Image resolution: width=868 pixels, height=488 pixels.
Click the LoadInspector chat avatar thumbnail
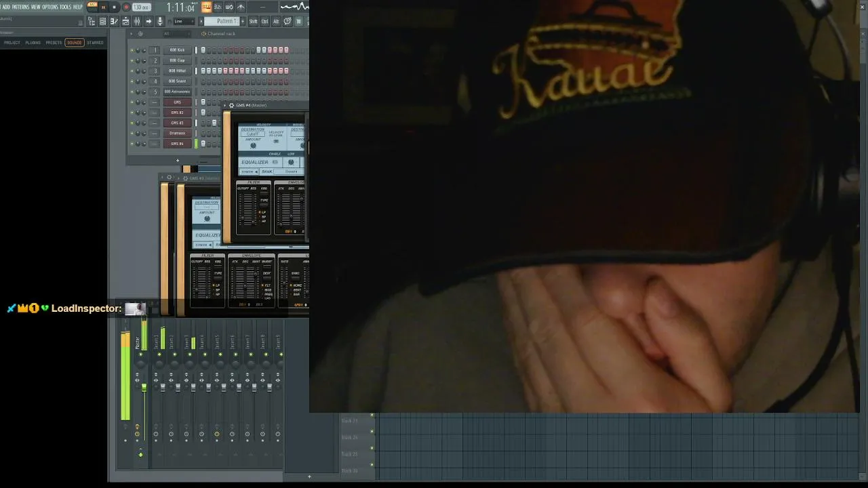tap(135, 309)
